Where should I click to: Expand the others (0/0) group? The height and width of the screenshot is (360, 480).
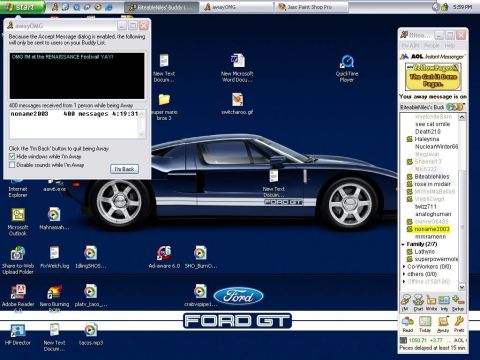click(x=404, y=274)
